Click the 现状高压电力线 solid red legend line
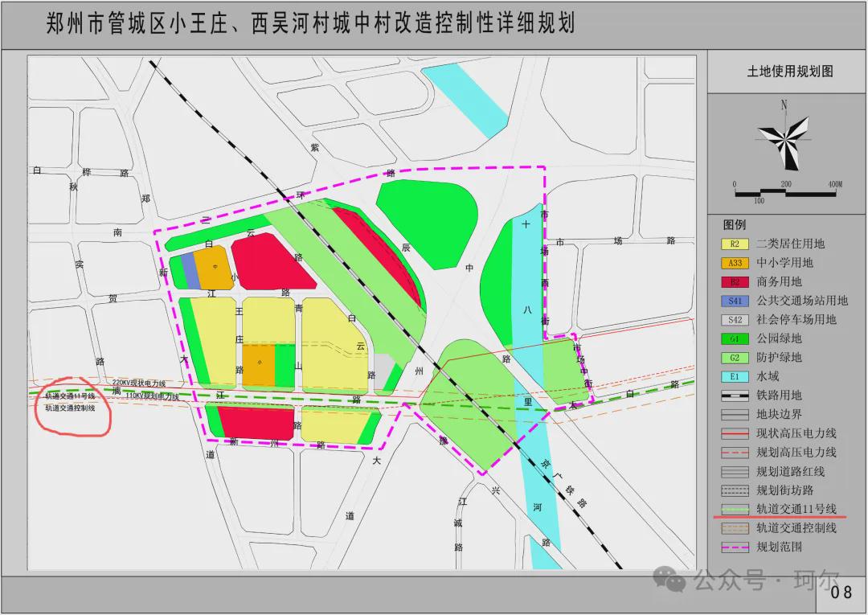Screen dimensions: 868x615 [x=735, y=433]
